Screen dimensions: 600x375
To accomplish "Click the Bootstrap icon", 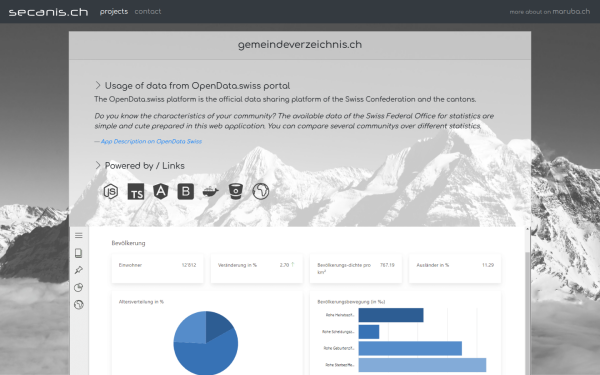I will pos(186,191).
